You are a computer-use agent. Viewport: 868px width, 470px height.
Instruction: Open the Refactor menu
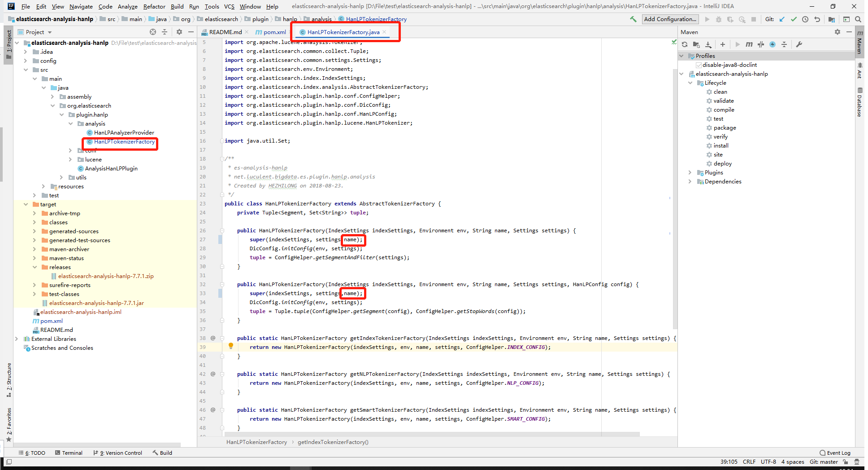[x=154, y=6]
